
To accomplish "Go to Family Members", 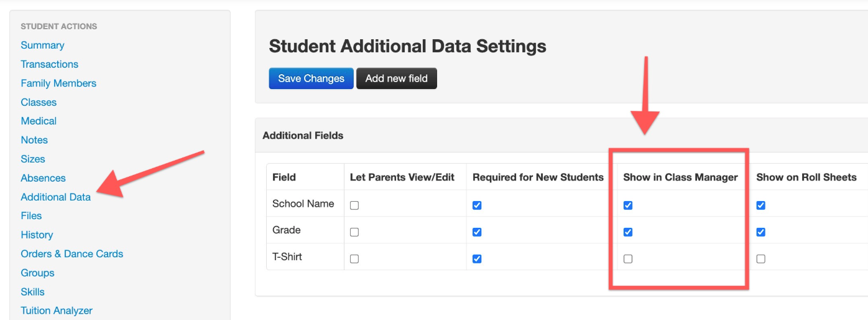I will click(58, 83).
